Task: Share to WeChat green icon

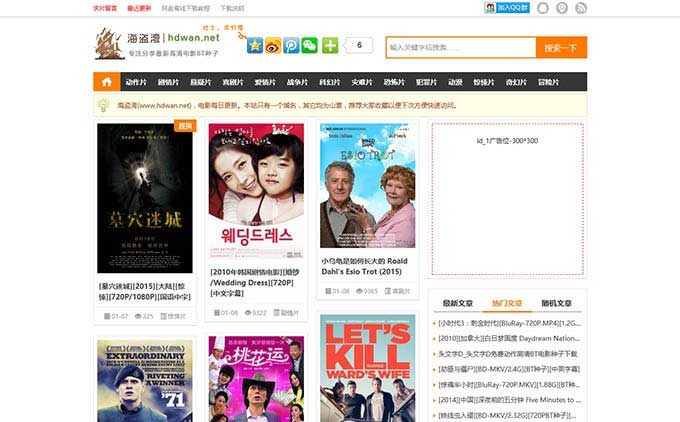Action: click(309, 46)
